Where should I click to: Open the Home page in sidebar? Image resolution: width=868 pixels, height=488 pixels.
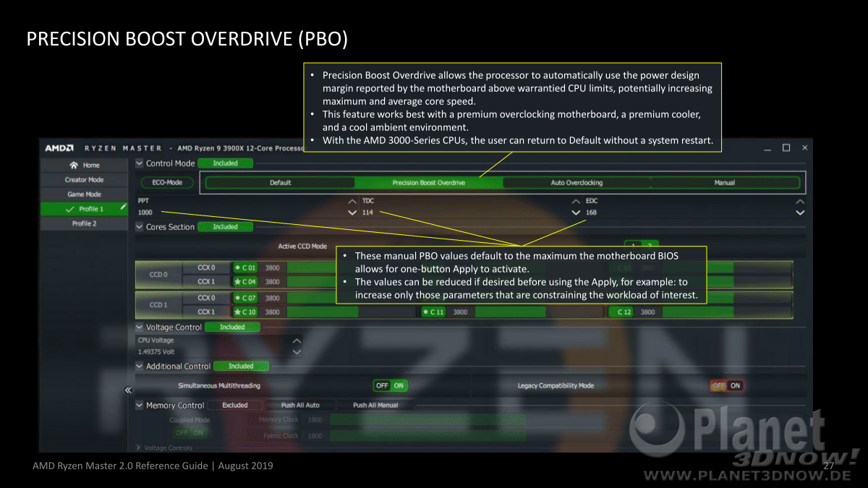coord(85,165)
